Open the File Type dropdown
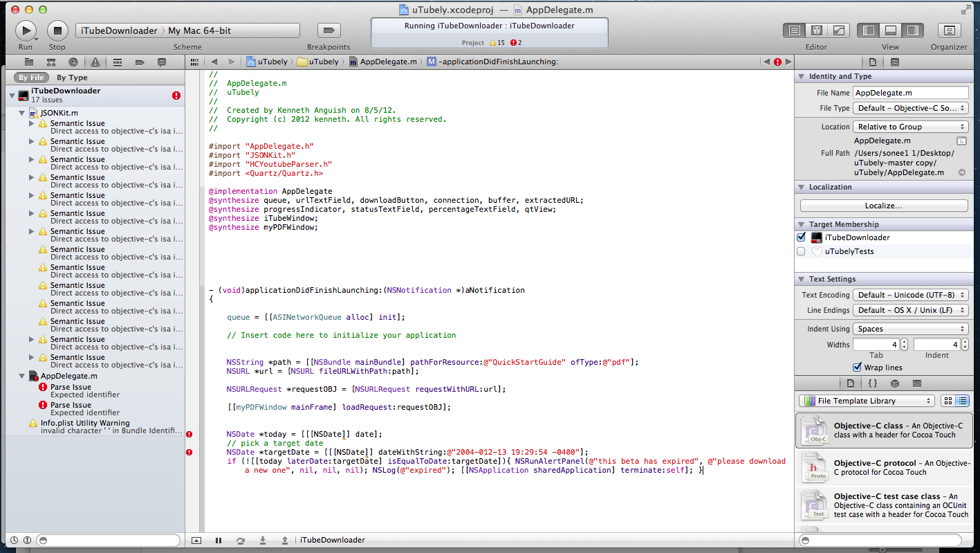The image size is (980, 553). (x=911, y=108)
